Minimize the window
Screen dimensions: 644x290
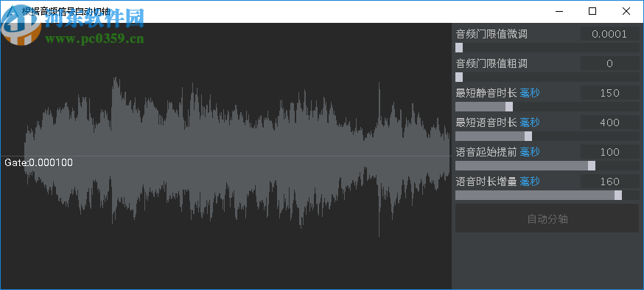click(x=559, y=12)
